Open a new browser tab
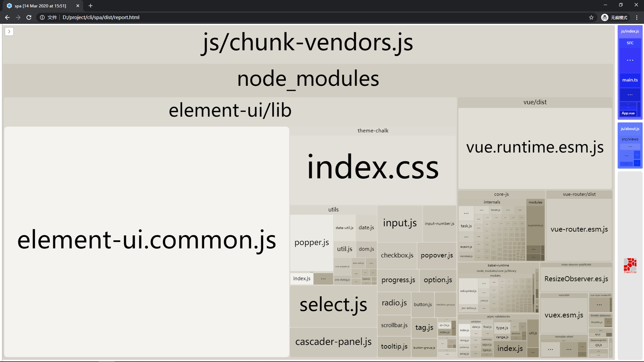This screenshot has width=644, height=362. click(91, 6)
